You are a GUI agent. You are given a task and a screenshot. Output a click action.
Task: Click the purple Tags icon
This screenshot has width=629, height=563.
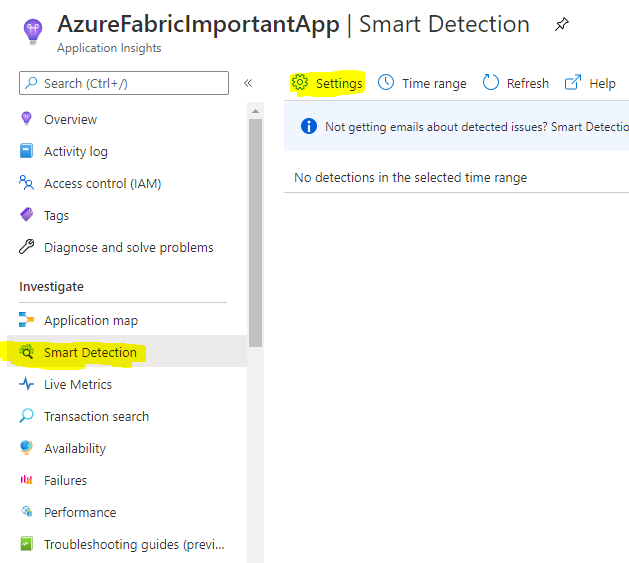(x=26, y=215)
